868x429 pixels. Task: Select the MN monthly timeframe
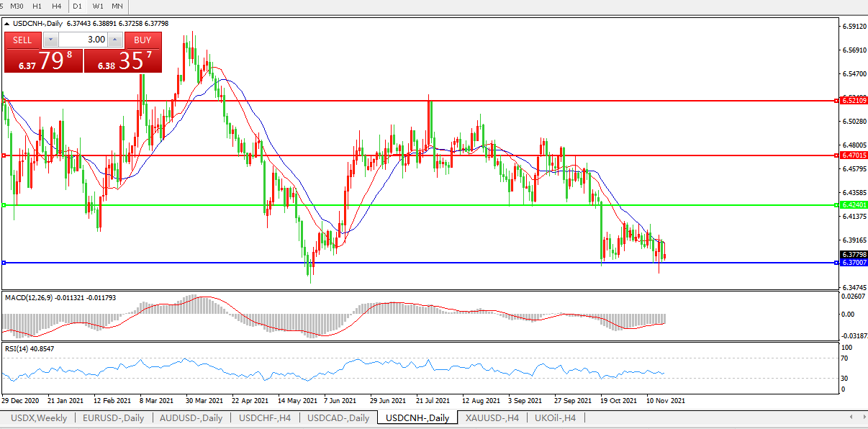[x=117, y=6]
